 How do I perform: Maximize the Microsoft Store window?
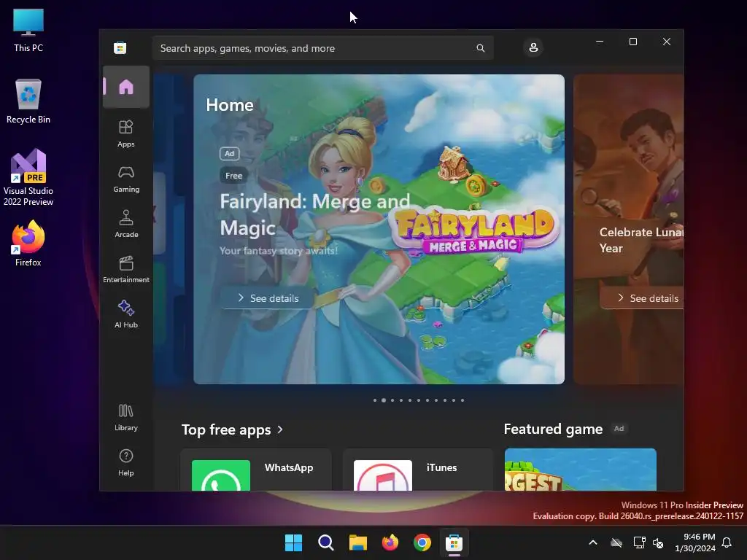(x=633, y=42)
